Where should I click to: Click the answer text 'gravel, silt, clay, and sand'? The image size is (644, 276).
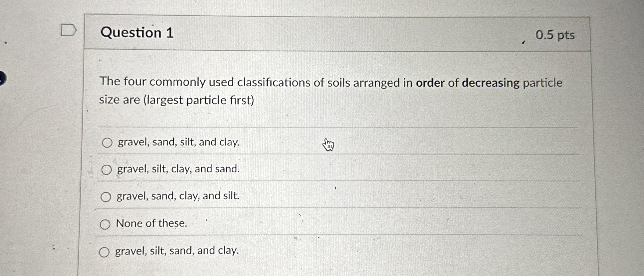(x=177, y=169)
